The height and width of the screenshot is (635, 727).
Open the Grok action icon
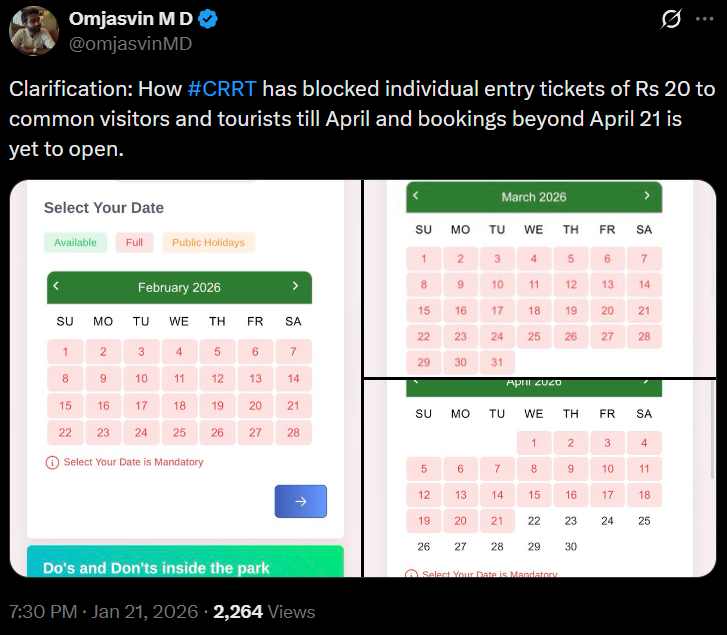click(x=671, y=18)
